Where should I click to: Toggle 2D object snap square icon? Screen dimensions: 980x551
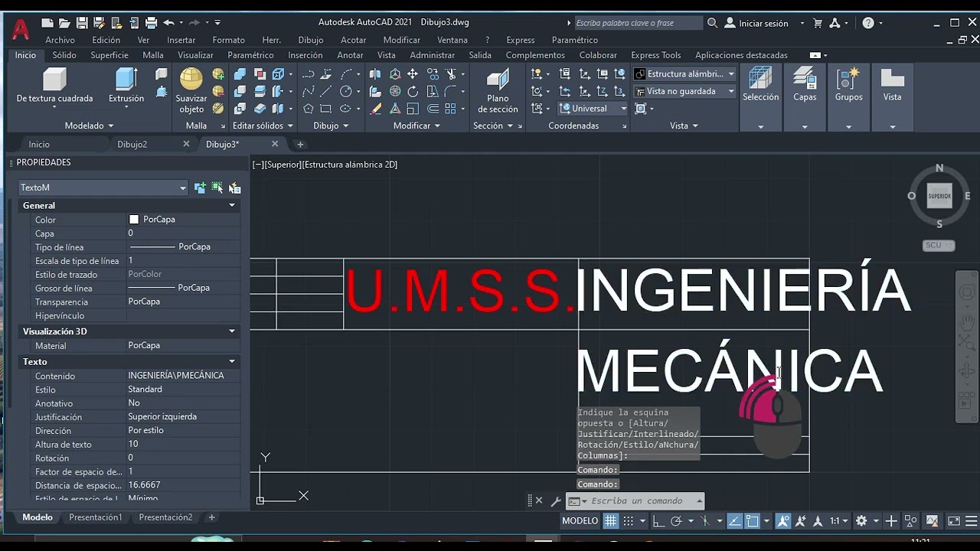click(752, 521)
